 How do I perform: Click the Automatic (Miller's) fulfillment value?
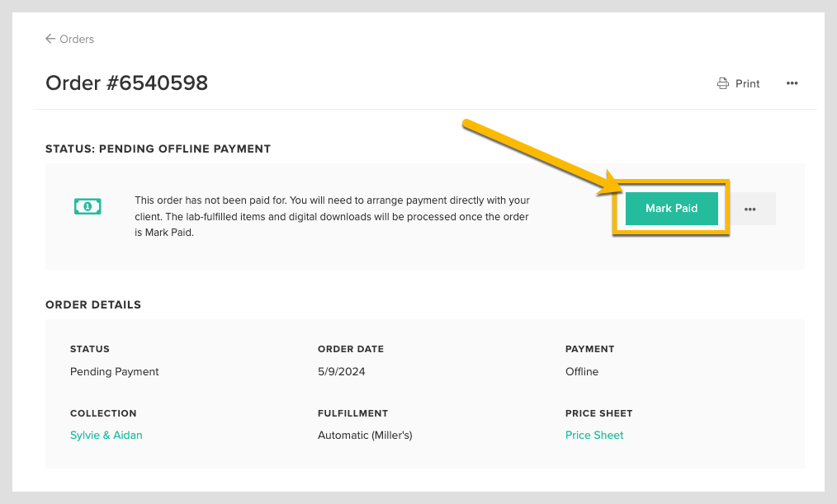[365, 435]
